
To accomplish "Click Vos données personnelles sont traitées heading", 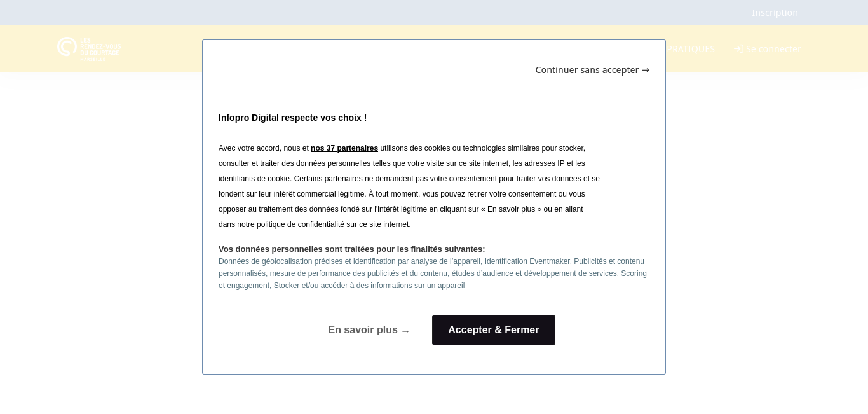I will (351, 249).
